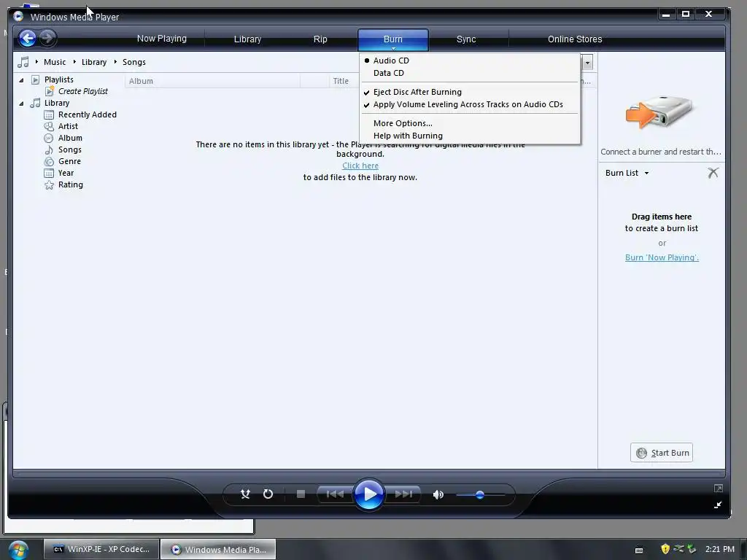
Task: Click the full screen view icon above compact mode
Action: (x=719, y=488)
